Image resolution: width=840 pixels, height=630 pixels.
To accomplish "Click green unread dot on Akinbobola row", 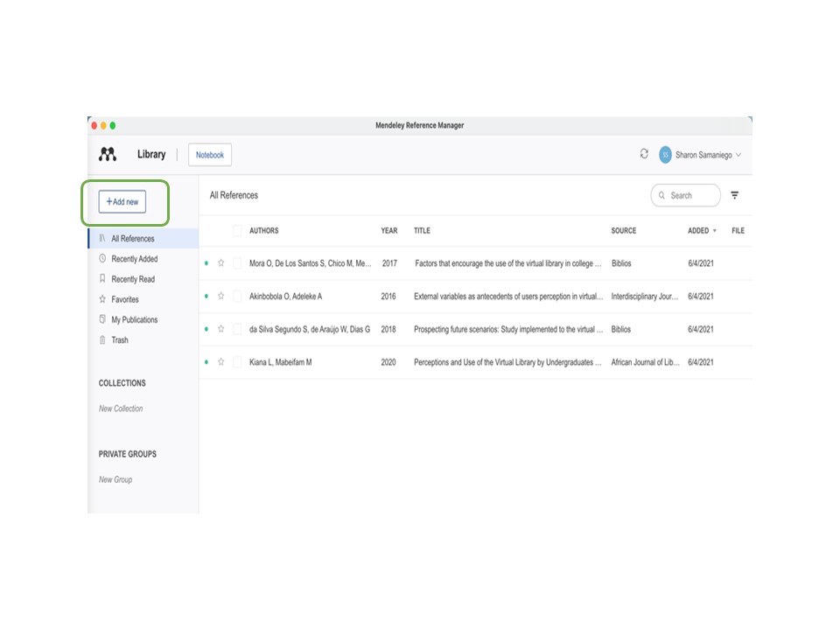I will click(x=206, y=296).
